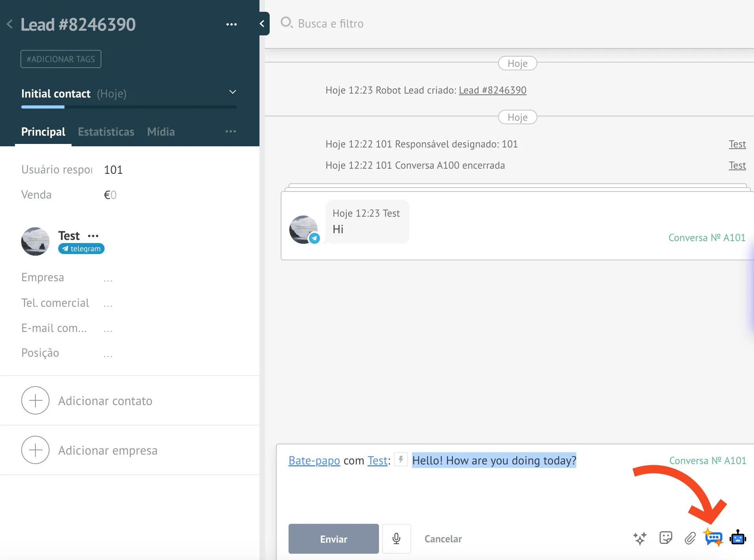Viewport: 754px width, 560px height.
Task: Click the pipeline stage progress bar
Action: 129,107
